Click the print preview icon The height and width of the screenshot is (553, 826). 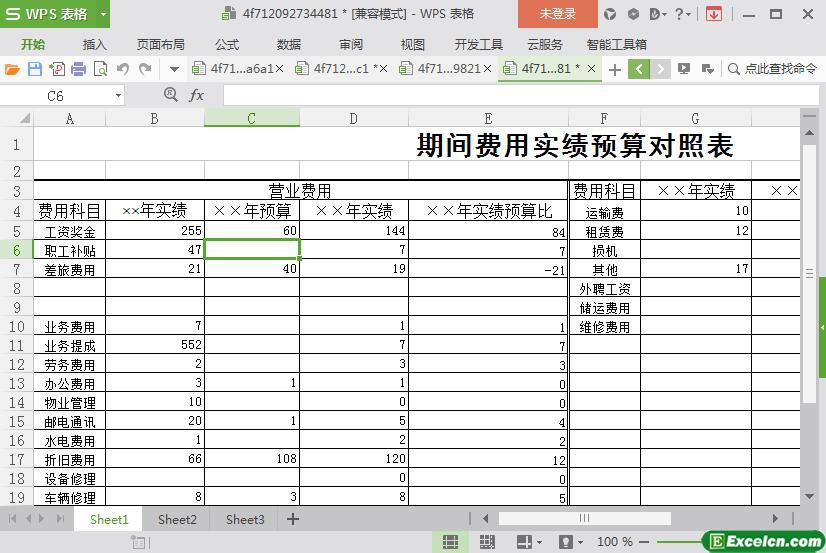pos(99,69)
